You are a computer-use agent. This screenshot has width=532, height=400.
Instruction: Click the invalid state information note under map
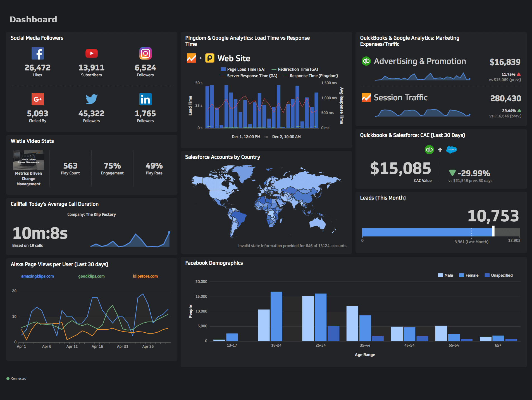[293, 246]
